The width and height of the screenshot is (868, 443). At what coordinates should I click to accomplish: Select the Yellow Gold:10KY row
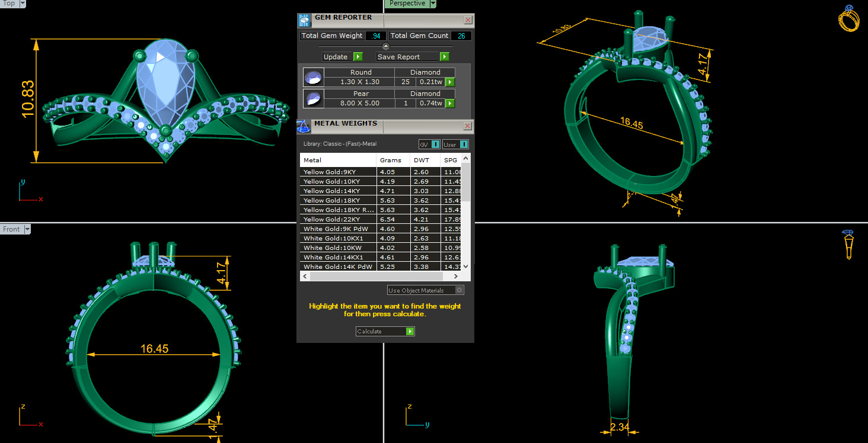380,181
